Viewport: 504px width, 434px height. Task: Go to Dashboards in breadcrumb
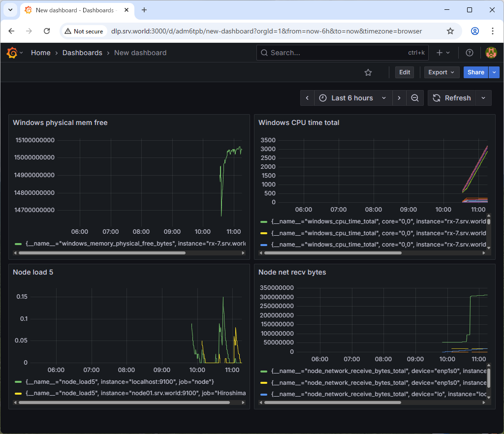click(x=82, y=53)
